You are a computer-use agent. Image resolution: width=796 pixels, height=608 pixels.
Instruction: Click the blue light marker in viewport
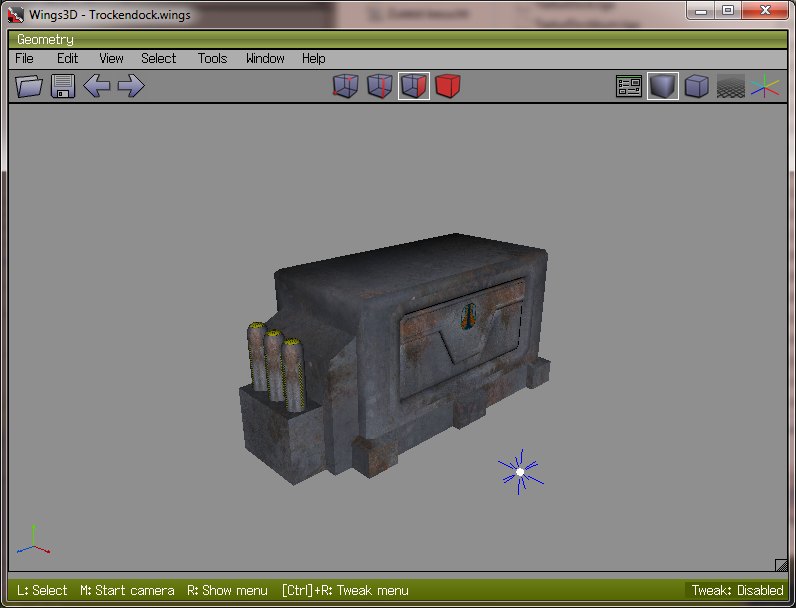[519, 472]
